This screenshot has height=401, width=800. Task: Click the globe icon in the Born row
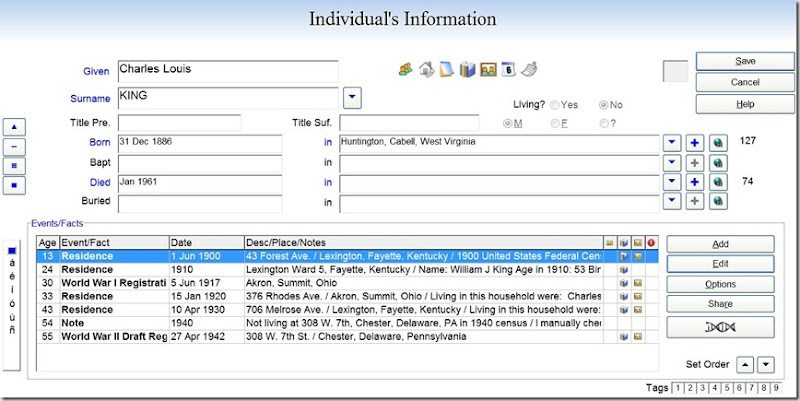[718, 143]
